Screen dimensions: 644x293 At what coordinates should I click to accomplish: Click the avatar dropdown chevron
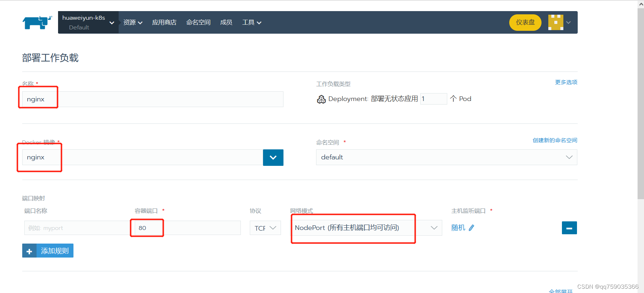coord(568,22)
